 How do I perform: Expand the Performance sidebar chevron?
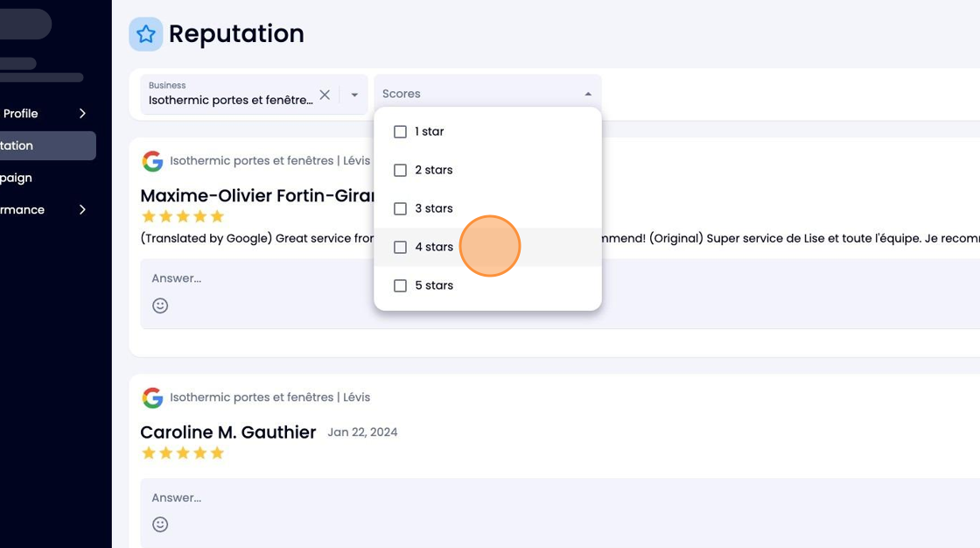pos(82,209)
